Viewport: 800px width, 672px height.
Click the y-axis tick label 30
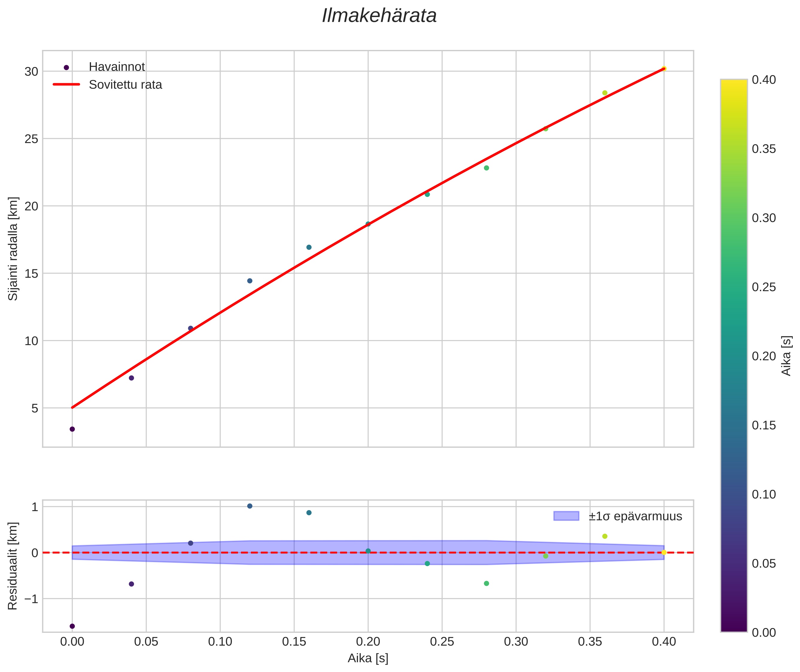click(31, 72)
